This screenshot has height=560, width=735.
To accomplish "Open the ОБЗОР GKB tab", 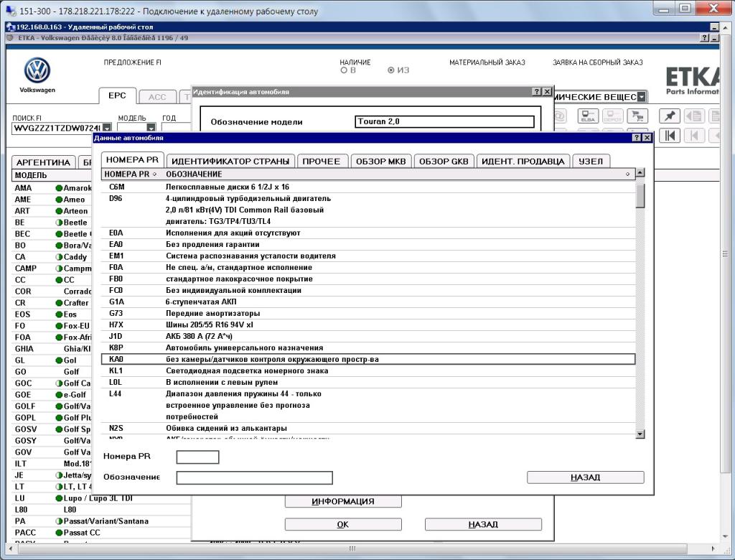I will coord(444,162).
